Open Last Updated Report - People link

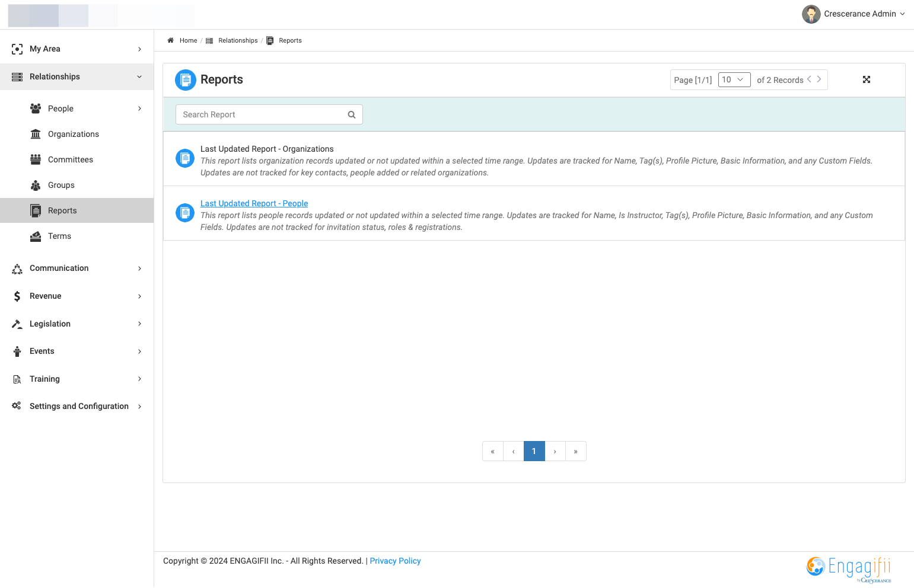click(254, 203)
